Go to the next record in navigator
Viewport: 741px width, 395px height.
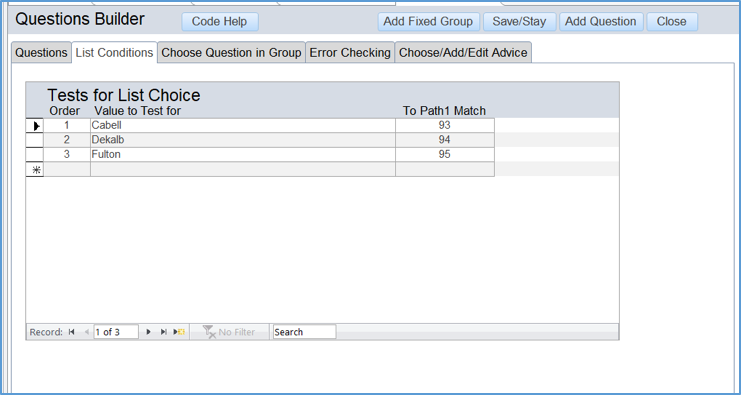tap(148, 332)
